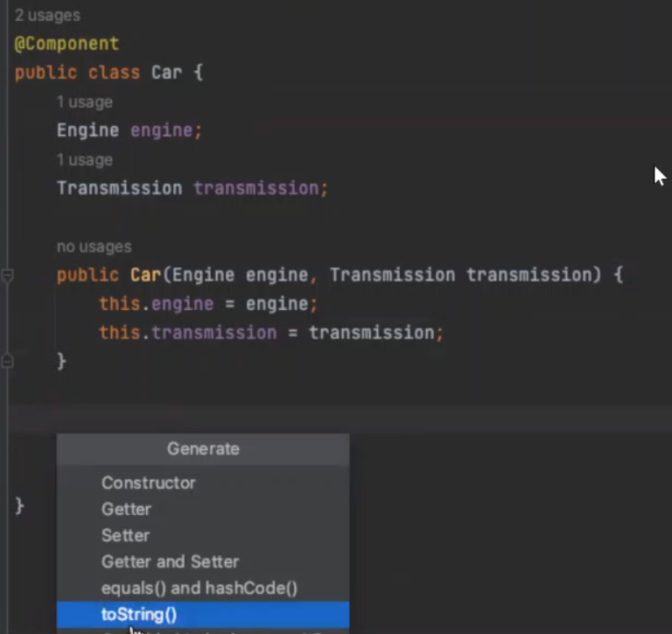Choose equals() and hashCode() generation
672x634 pixels.
coord(199,588)
